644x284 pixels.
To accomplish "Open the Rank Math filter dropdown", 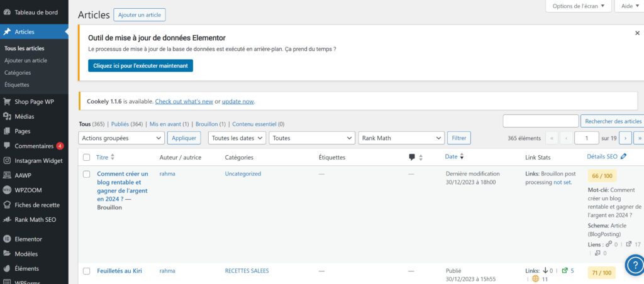I will pyautogui.click(x=402, y=138).
